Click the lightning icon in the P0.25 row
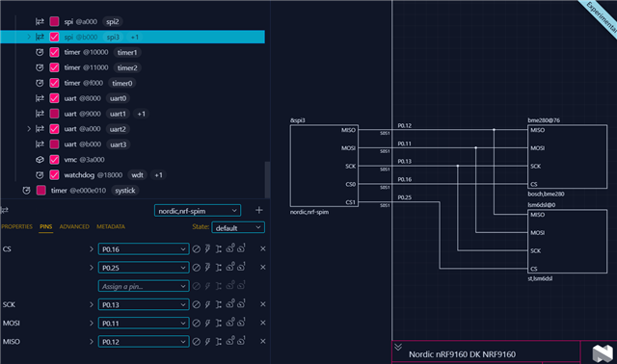Viewport: 617px width, 364px height. tap(207, 268)
